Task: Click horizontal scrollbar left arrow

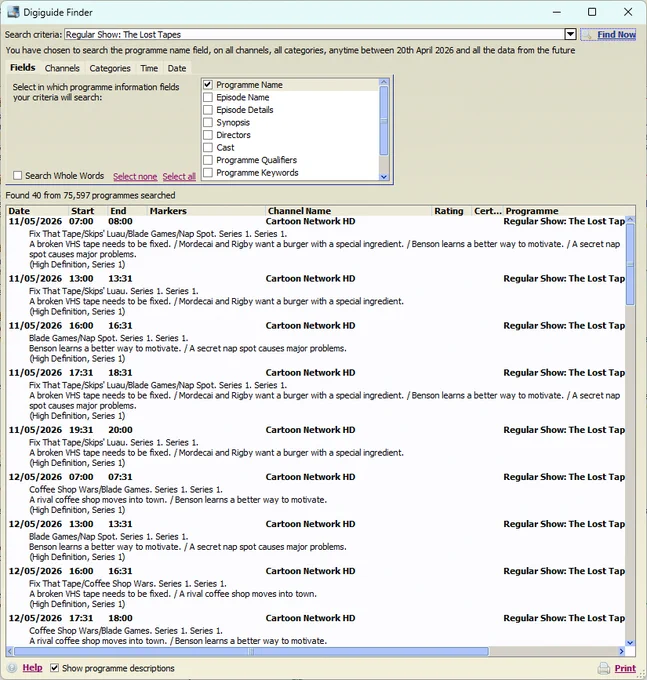Action: click(10, 651)
